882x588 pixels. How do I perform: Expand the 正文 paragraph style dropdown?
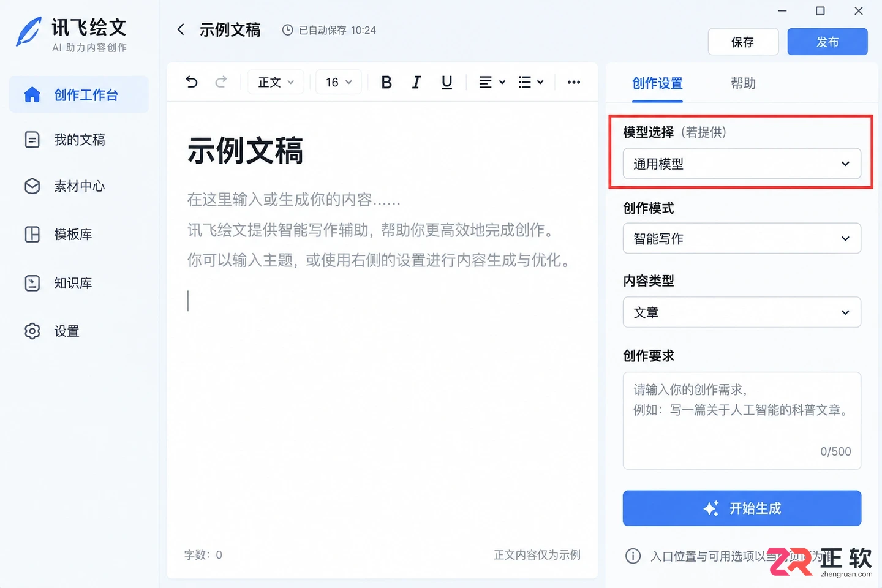click(x=276, y=82)
